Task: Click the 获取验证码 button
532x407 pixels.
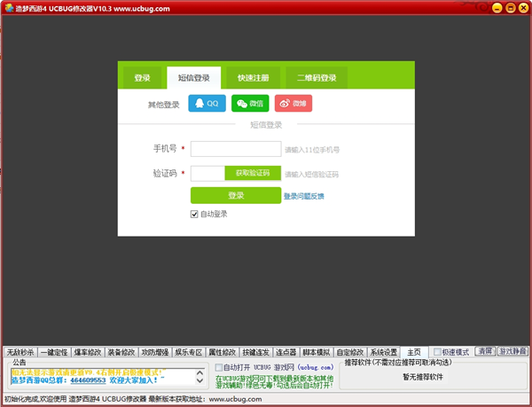Action: (x=253, y=173)
